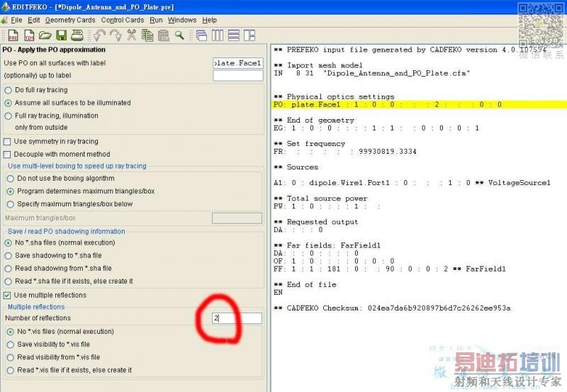Open the Run menu

coord(156,21)
